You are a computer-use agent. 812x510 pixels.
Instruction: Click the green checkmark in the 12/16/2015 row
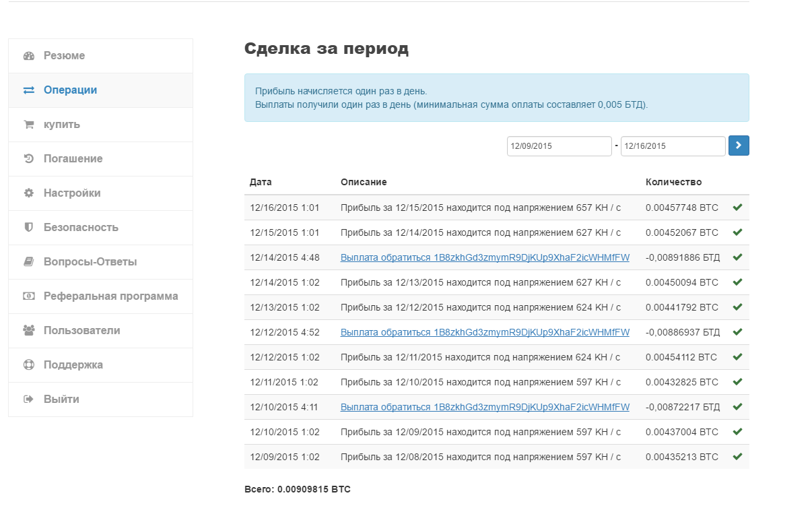(737, 208)
